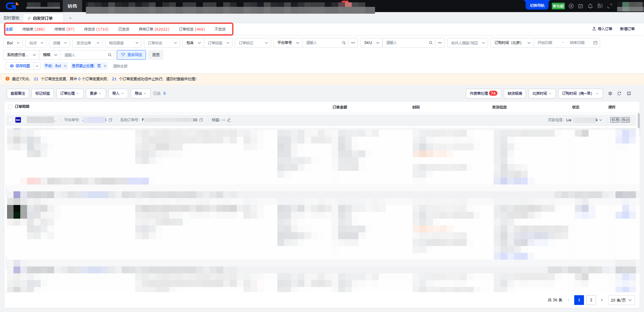
Task: Click the more dots beside SKU search
Action: (440, 43)
